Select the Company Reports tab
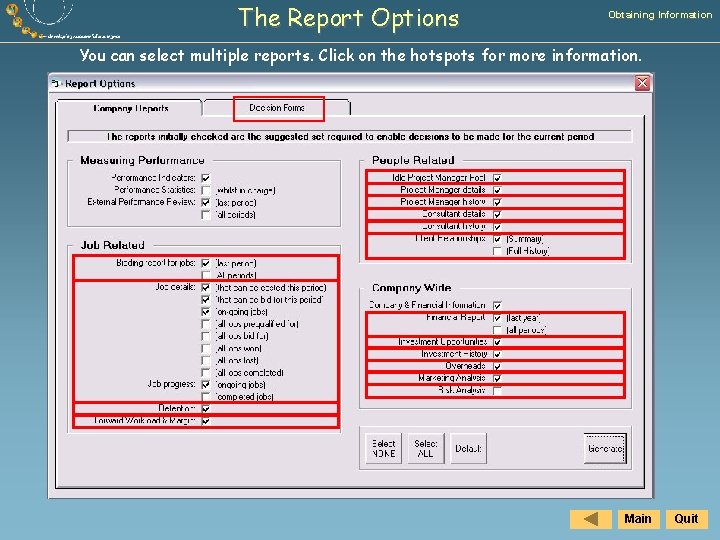This screenshot has width=720, height=540. (130, 108)
